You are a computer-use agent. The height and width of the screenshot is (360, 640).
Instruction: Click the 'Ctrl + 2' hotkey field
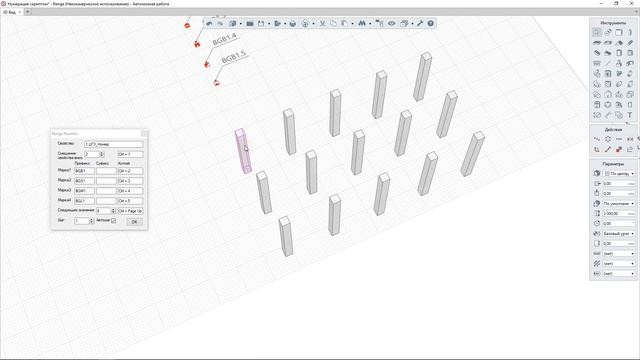click(x=130, y=171)
